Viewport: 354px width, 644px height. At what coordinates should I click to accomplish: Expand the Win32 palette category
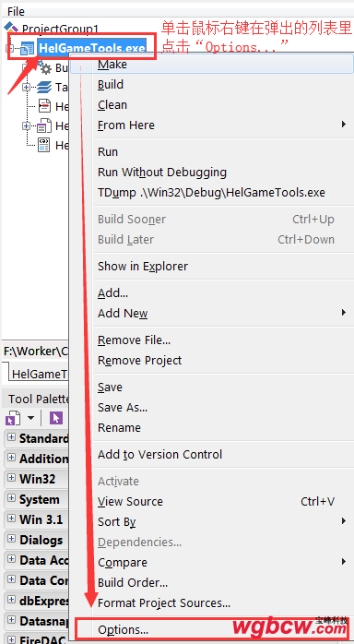(11, 478)
